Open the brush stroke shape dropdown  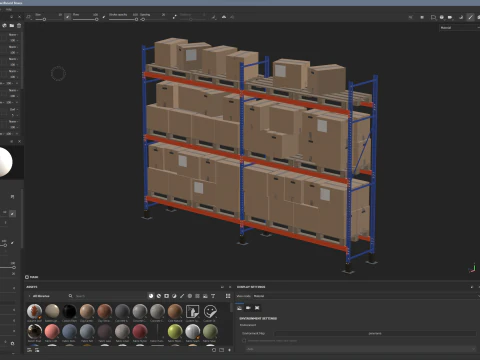coord(29,17)
